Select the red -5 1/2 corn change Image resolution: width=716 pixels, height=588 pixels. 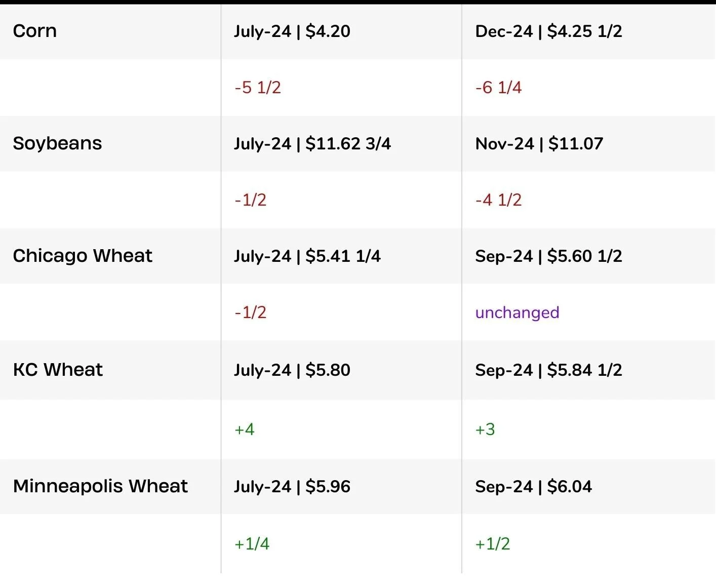(258, 88)
